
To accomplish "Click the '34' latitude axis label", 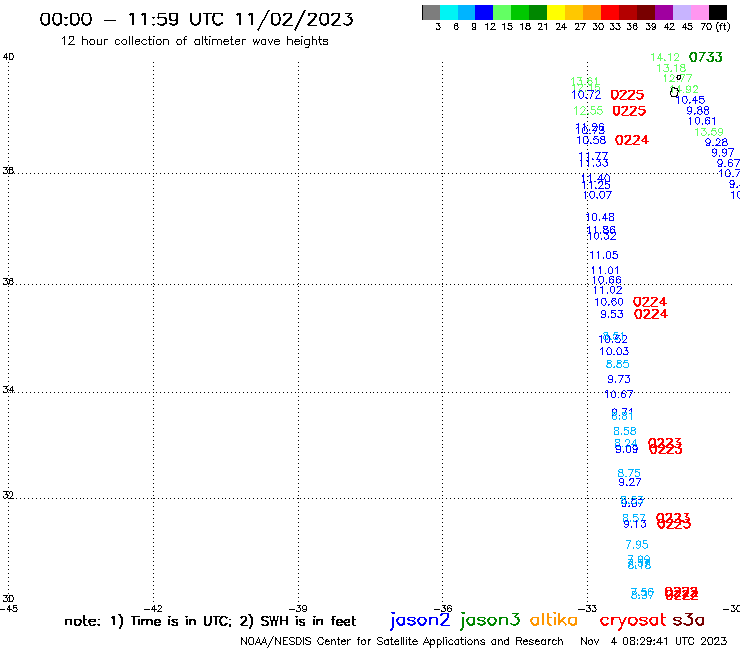I will pos(8,390).
